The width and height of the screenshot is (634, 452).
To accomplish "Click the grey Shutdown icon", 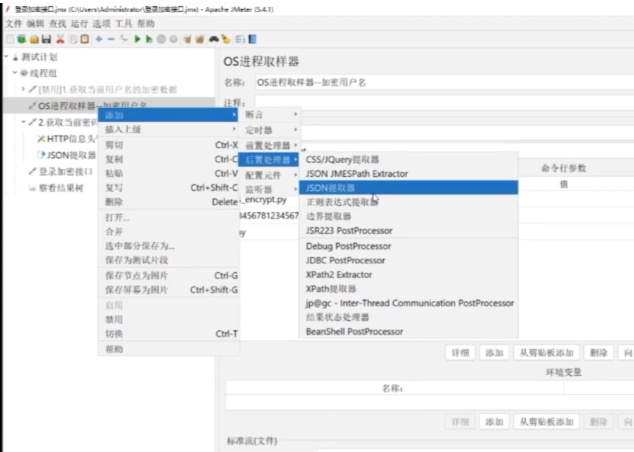I will coord(173,39).
